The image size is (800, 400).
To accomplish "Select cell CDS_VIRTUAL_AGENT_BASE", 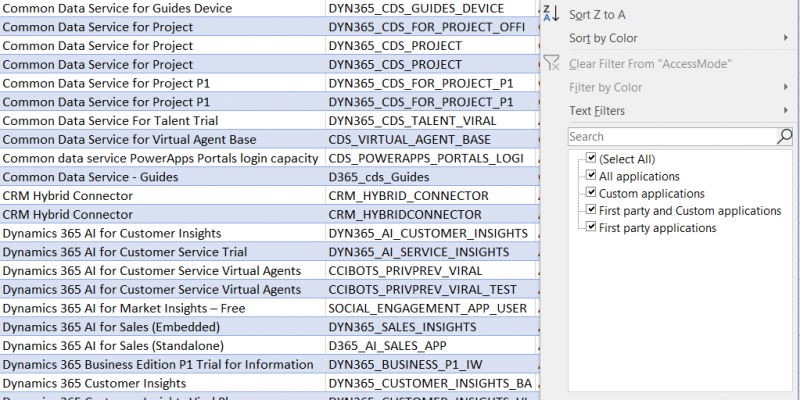I will 433,139.
